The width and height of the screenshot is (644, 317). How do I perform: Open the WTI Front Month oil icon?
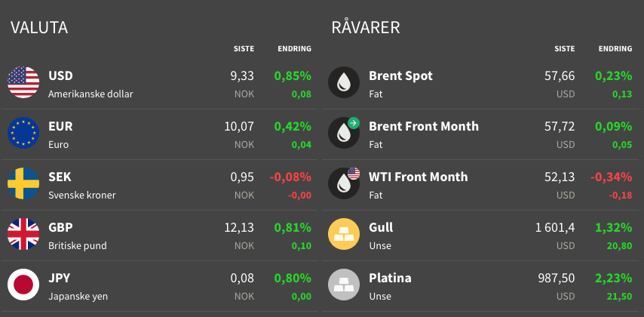(344, 183)
